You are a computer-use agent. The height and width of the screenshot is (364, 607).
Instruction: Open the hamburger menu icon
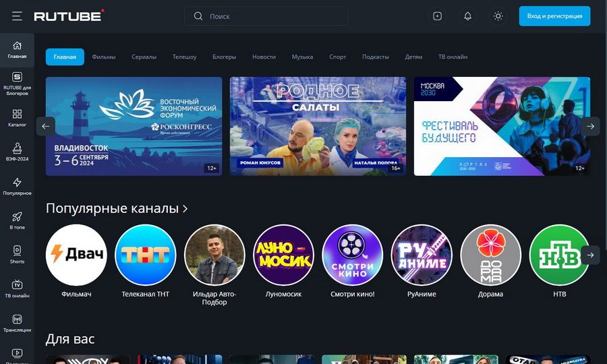tap(17, 16)
